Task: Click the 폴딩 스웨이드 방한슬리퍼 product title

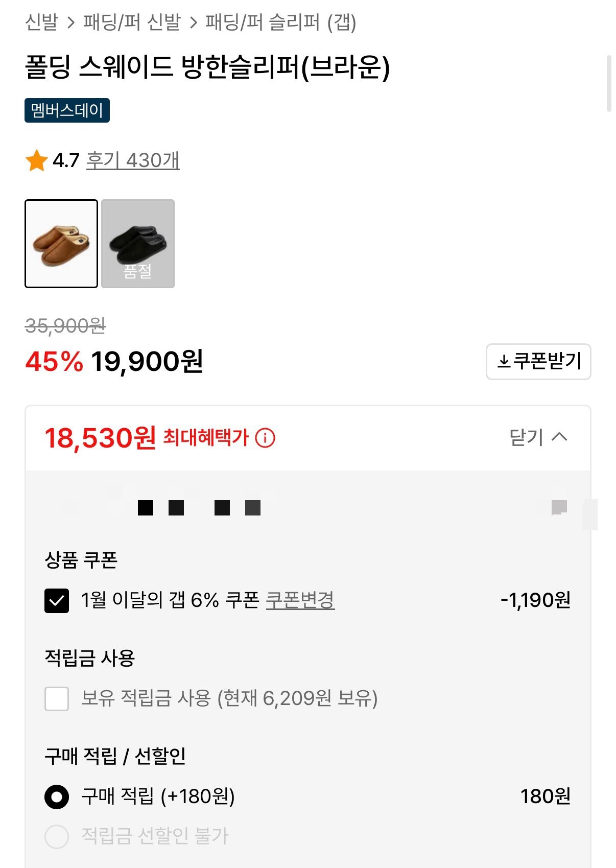Action: pyautogui.click(x=207, y=67)
